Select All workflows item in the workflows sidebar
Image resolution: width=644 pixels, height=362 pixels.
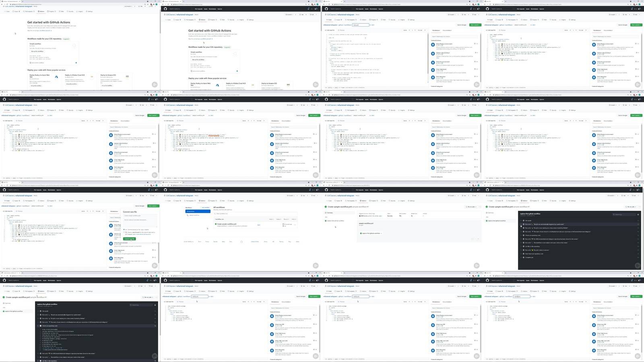point(198,211)
